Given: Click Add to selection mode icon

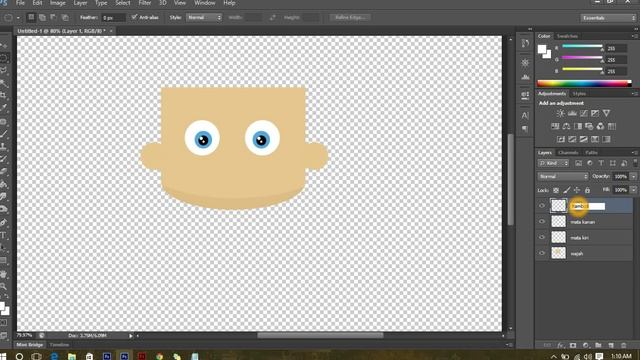Looking at the screenshot, I should pyautogui.click(x=42, y=17).
